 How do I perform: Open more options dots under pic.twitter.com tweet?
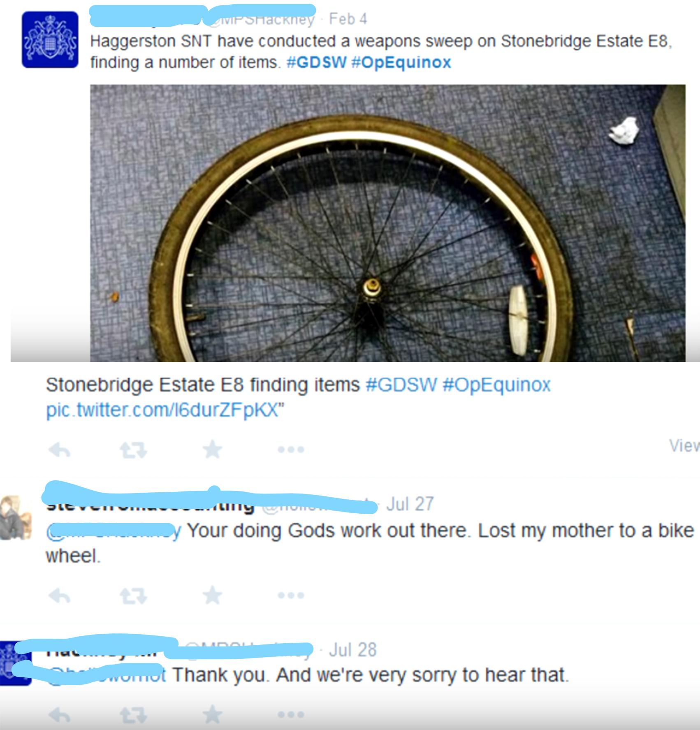[x=291, y=450]
